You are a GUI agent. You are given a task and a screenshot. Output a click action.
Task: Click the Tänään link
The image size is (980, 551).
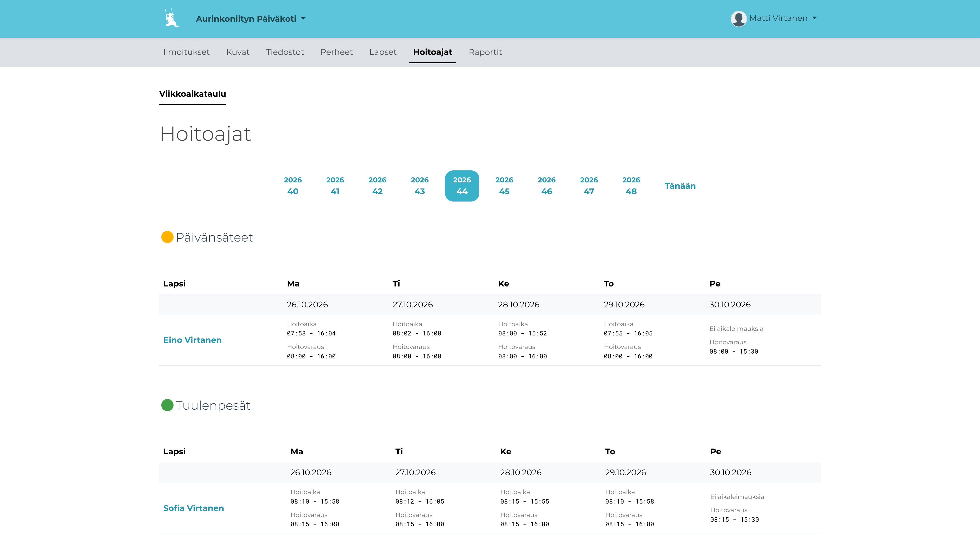[680, 186]
